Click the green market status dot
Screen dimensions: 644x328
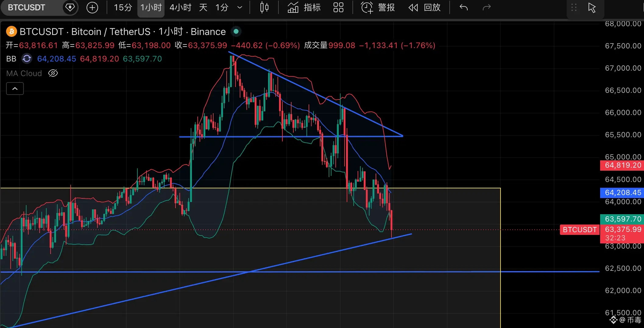tap(236, 31)
